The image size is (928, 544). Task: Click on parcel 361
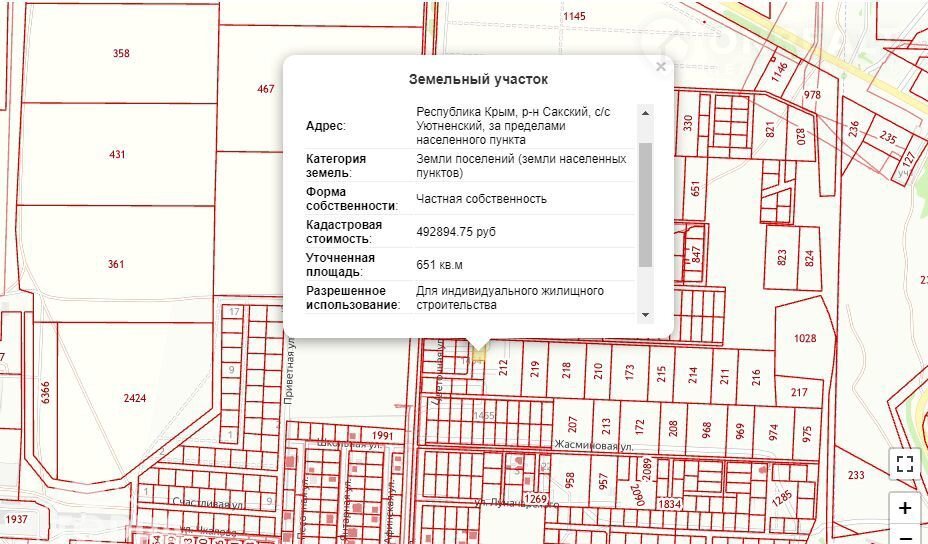pyautogui.click(x=117, y=264)
